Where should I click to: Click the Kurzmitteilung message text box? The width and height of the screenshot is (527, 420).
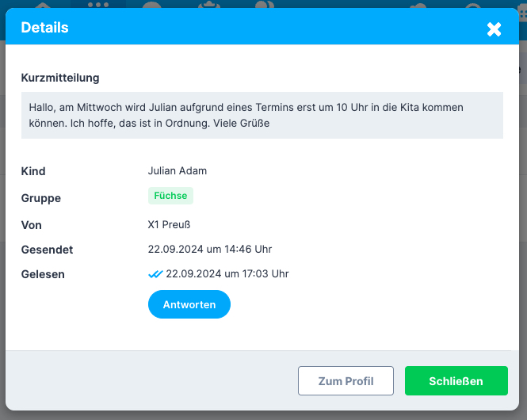(x=262, y=115)
